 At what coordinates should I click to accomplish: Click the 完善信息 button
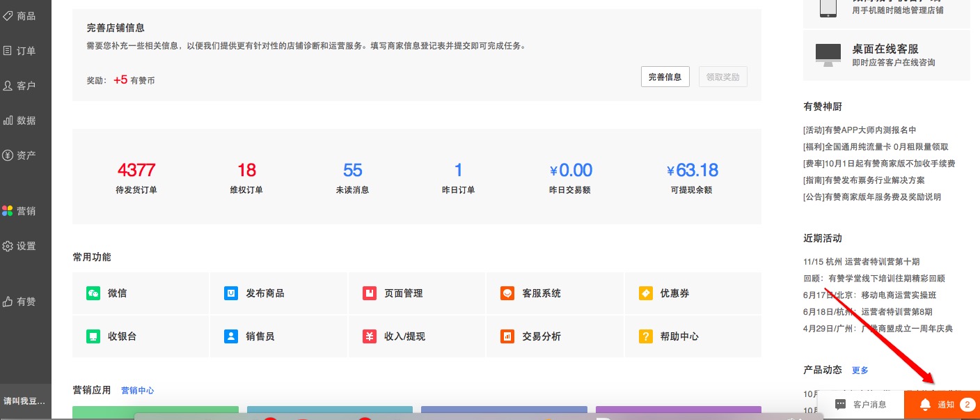[x=665, y=77]
